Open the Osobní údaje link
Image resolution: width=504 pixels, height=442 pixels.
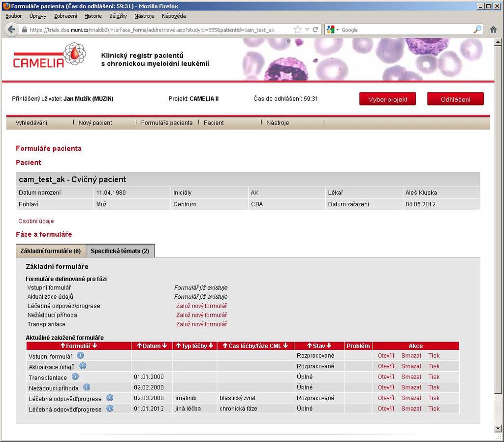point(36,221)
